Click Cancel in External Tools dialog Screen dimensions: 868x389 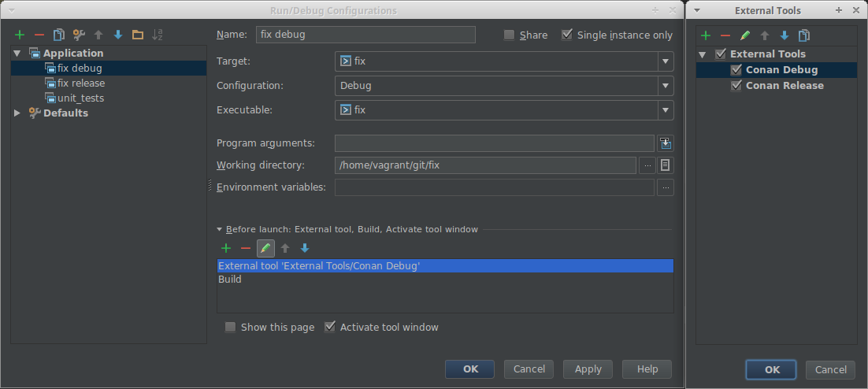tap(830, 369)
